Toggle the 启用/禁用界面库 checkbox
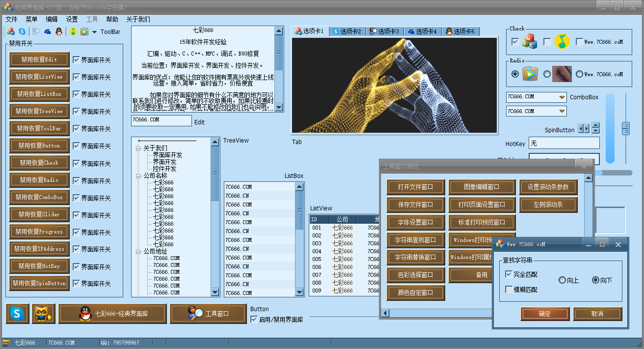This screenshot has width=644, height=349. coord(254,320)
